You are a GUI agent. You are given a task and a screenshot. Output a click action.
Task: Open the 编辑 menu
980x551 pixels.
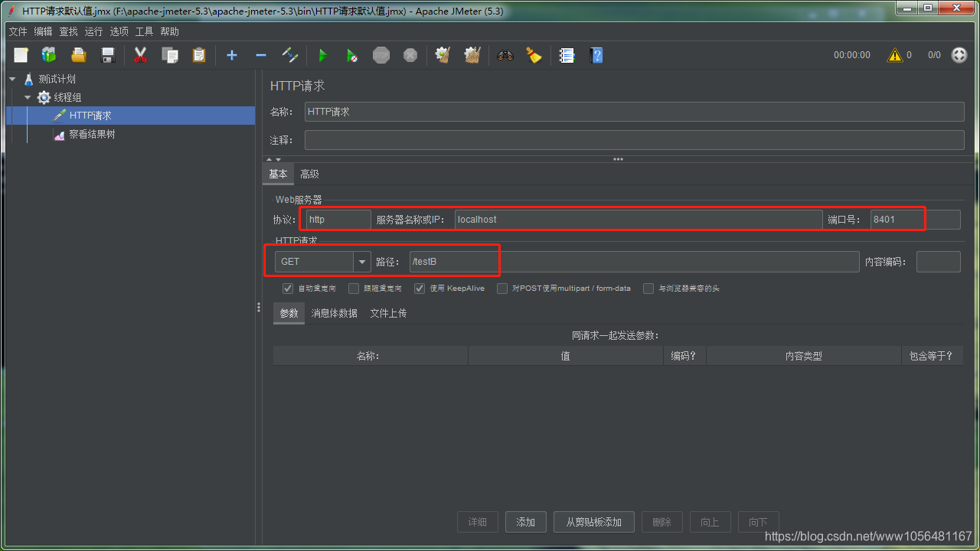pyautogui.click(x=43, y=31)
